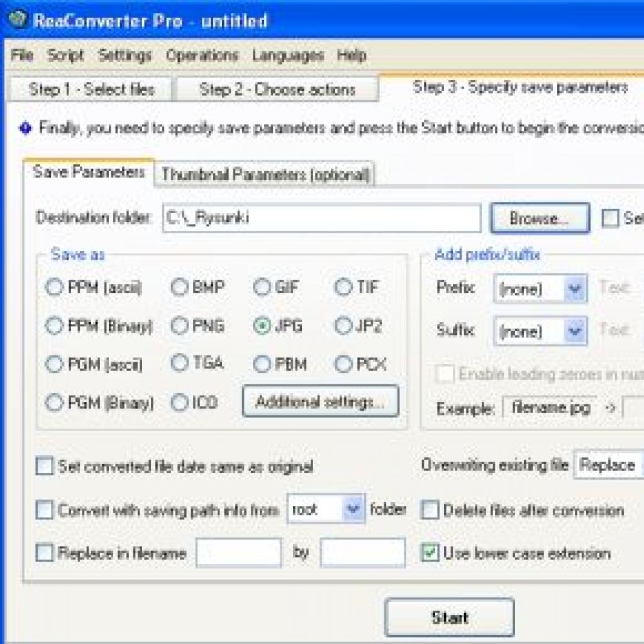The height and width of the screenshot is (644, 644).
Task: Switch to Step 2 - Choose actions tab
Action: tap(277, 89)
